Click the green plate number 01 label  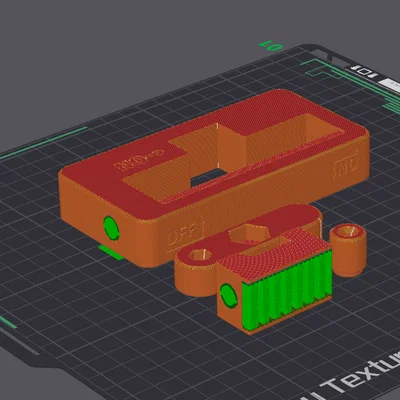[x=271, y=46]
